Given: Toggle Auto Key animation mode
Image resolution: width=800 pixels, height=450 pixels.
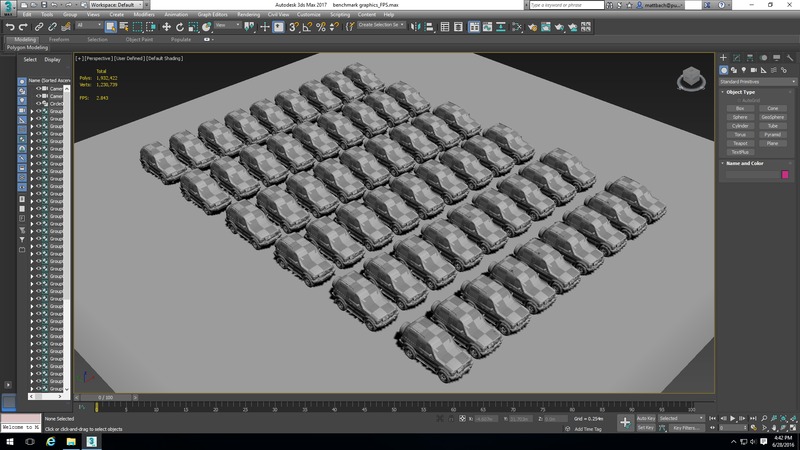Looking at the screenshot, I should click(x=646, y=418).
